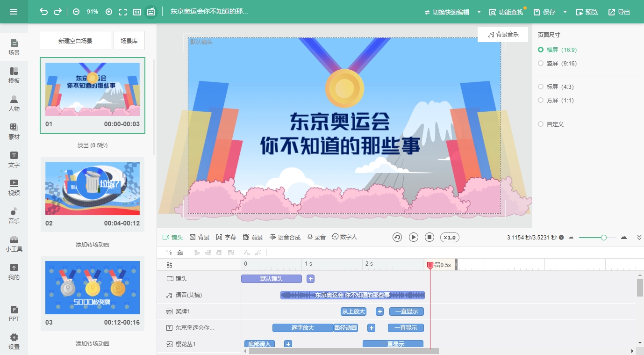Open the dropdown arrow next to 保存
Image resolution: width=644 pixels, height=355 pixels.
(x=565, y=12)
